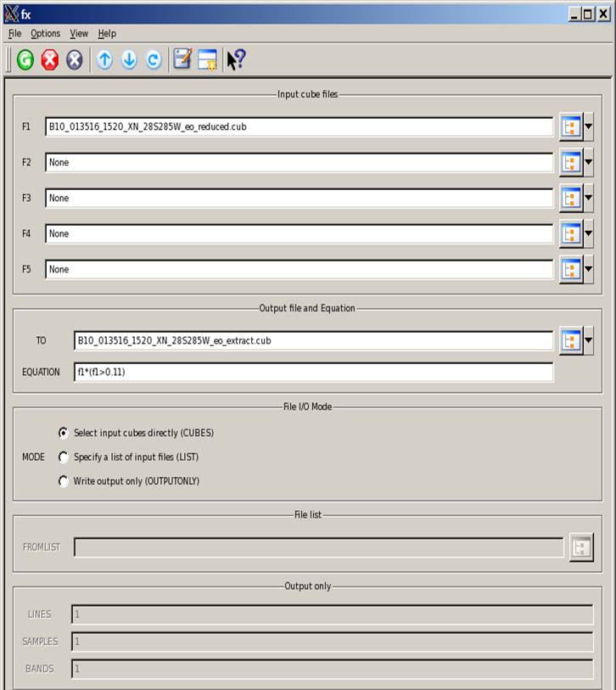Click the window with star icon
The height and width of the screenshot is (690, 616).
[x=208, y=60]
